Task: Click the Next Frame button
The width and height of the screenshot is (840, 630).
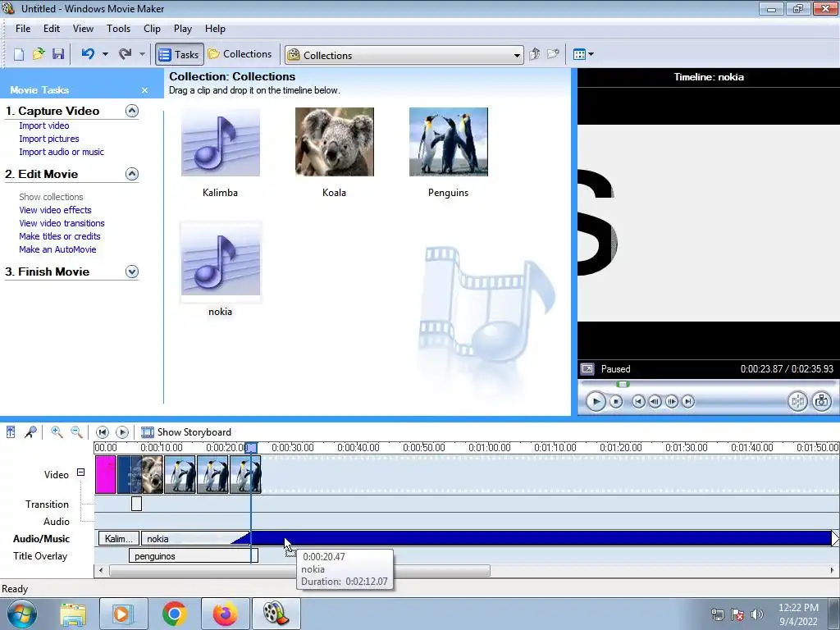Action: coord(671,401)
